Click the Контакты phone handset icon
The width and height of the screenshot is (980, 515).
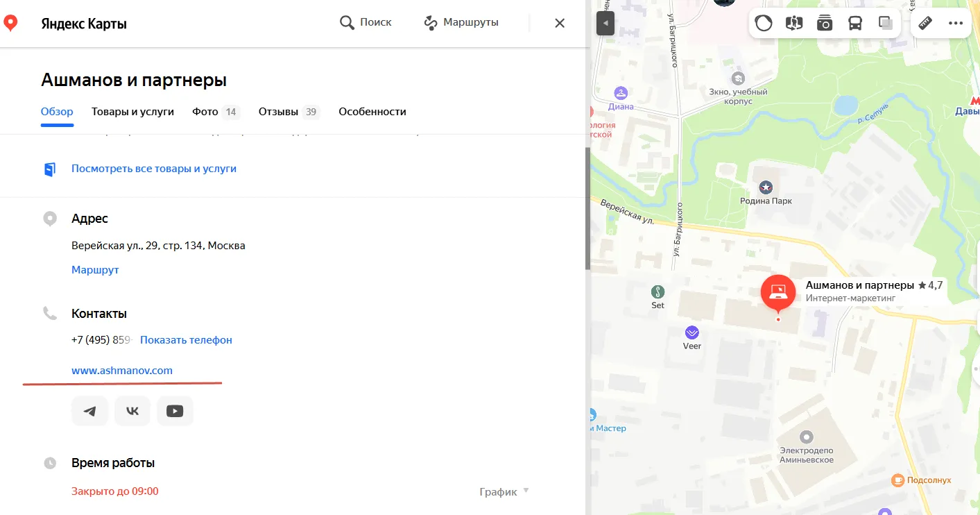50,314
